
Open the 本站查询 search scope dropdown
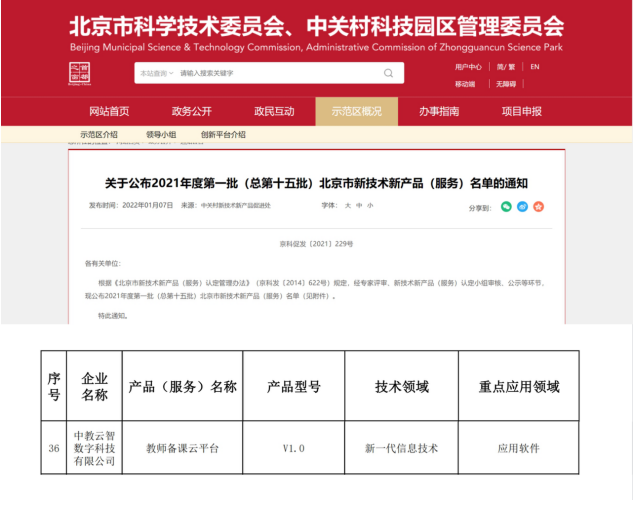tap(157, 73)
